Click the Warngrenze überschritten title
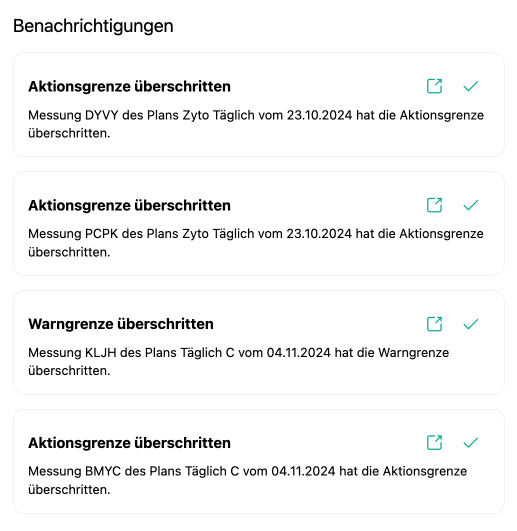 [x=121, y=324]
